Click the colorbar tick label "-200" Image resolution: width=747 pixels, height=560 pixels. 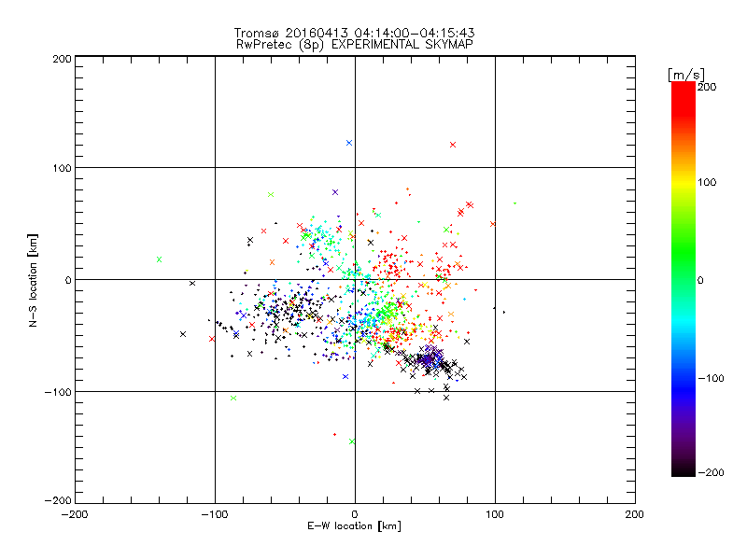tap(711, 472)
